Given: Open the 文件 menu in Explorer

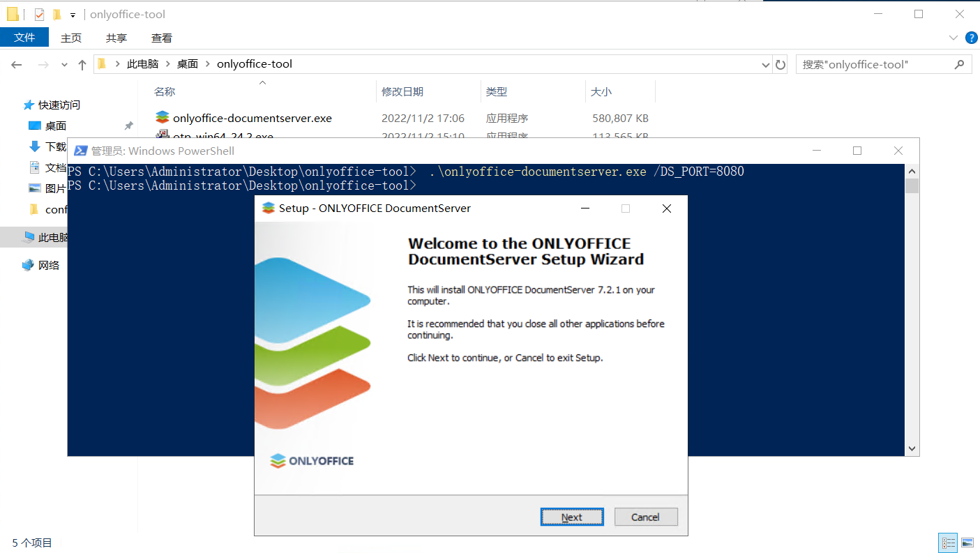Looking at the screenshot, I should point(24,38).
